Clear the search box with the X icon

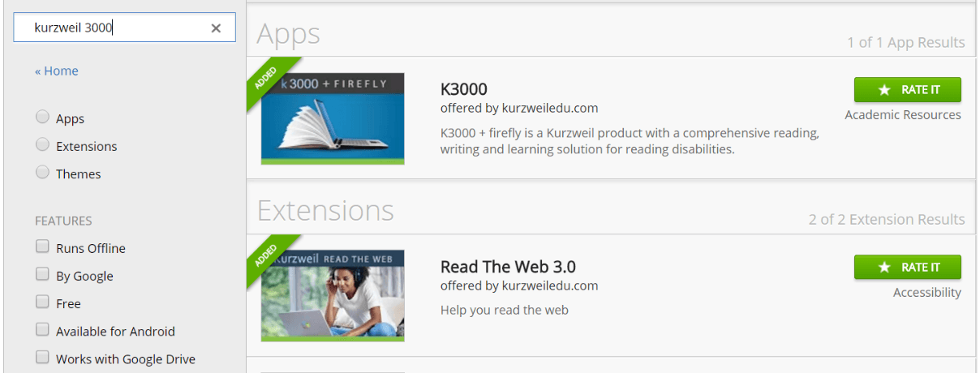pos(216,28)
